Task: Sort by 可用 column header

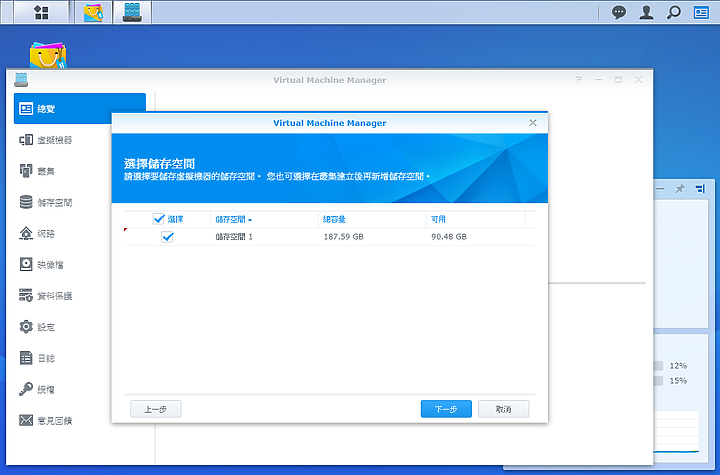Action: [476, 220]
